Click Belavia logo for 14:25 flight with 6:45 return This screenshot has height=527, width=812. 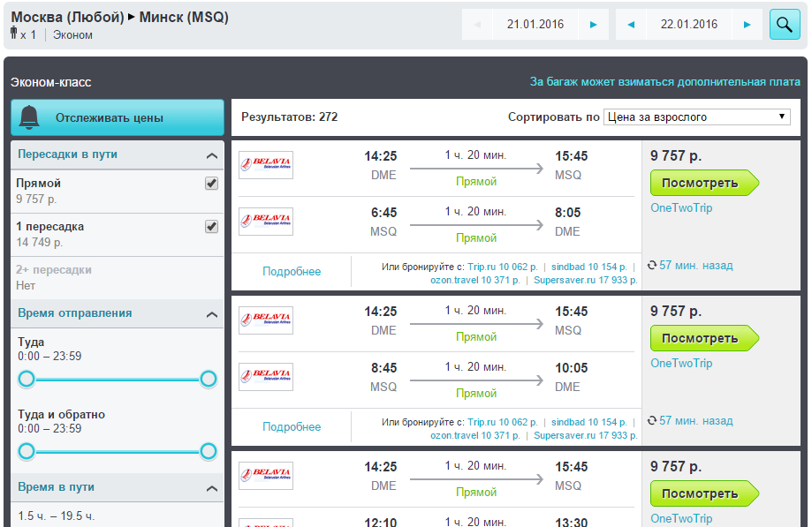point(266,165)
